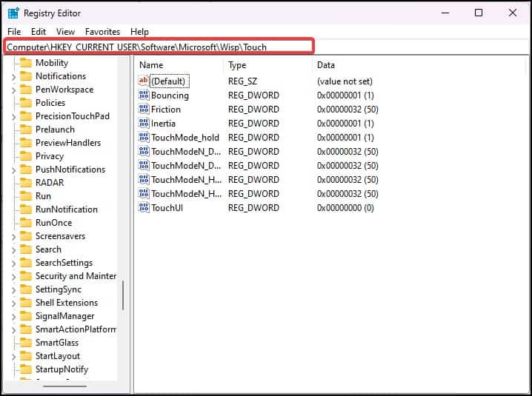The height and width of the screenshot is (396, 532).
Task: Click the RunNotification folder icon
Action: (x=26, y=209)
